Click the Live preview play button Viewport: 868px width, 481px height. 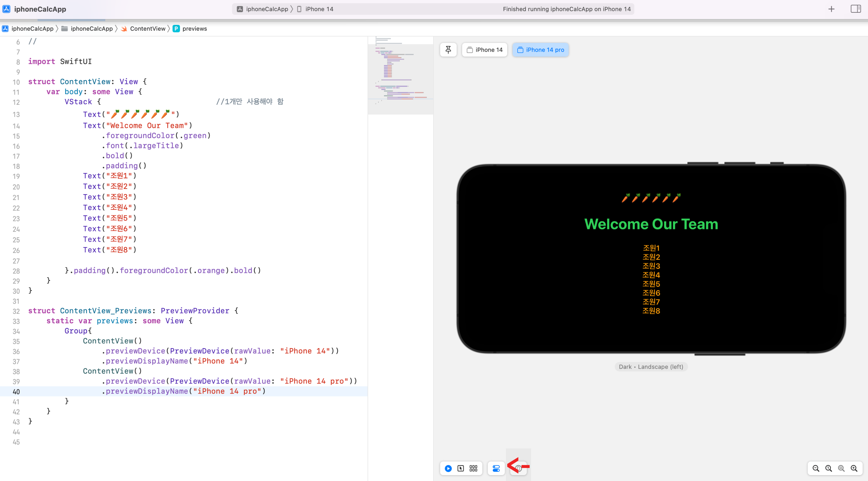(x=448, y=469)
